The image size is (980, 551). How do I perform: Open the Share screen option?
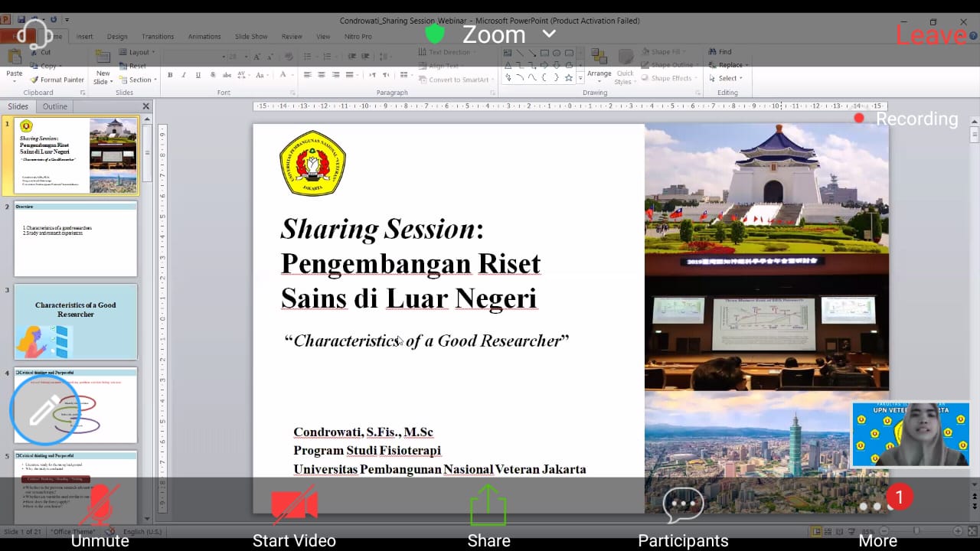tap(488, 514)
